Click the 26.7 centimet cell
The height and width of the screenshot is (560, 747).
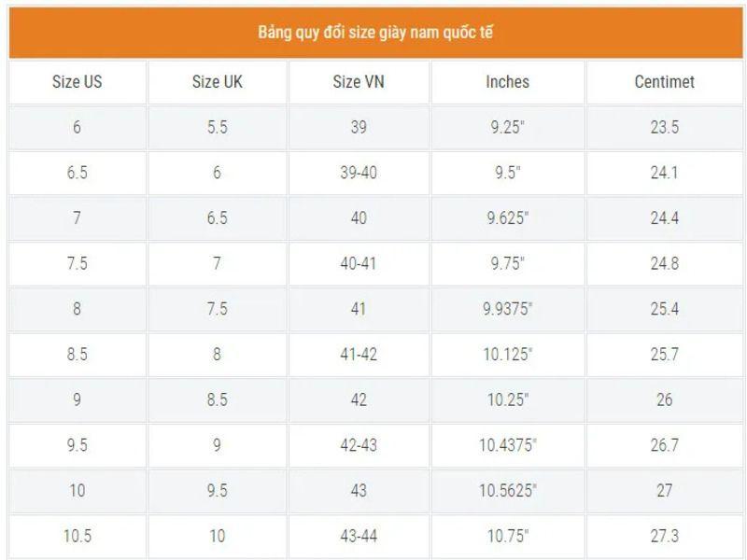click(x=664, y=445)
